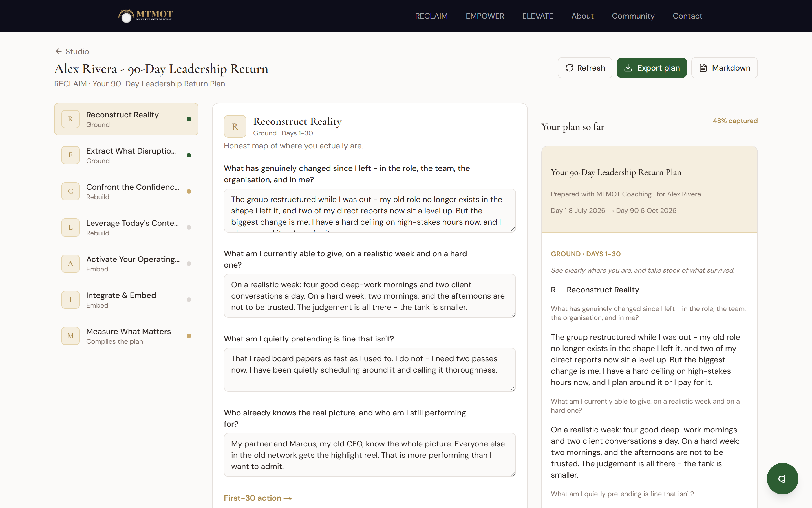Click the '48% captured' progress label
The height and width of the screenshot is (508, 812).
[x=735, y=121]
